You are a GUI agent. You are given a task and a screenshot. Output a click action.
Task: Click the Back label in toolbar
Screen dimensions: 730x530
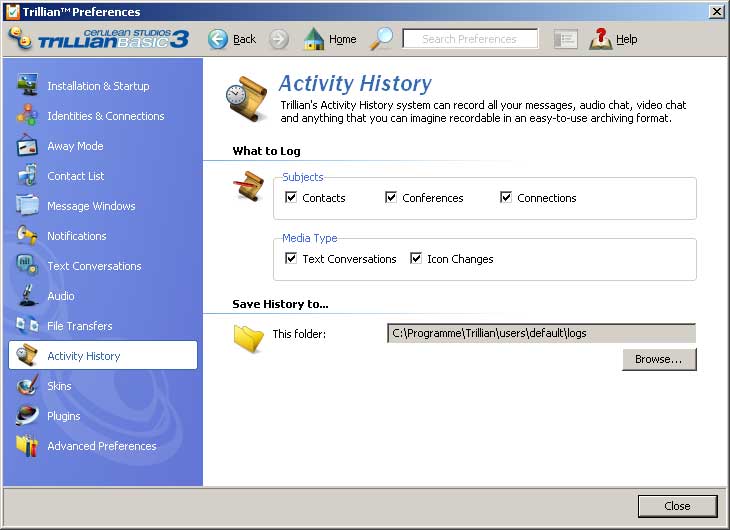(x=244, y=39)
